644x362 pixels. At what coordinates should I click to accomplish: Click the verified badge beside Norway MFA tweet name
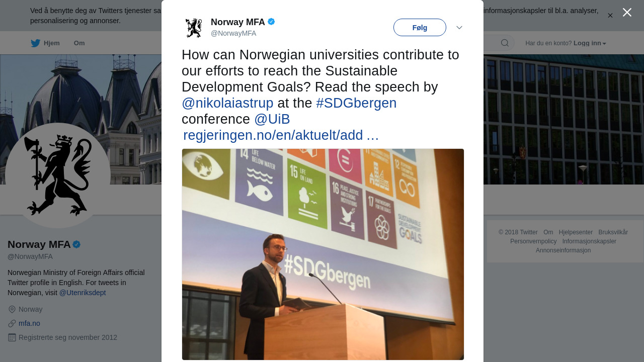point(271,22)
